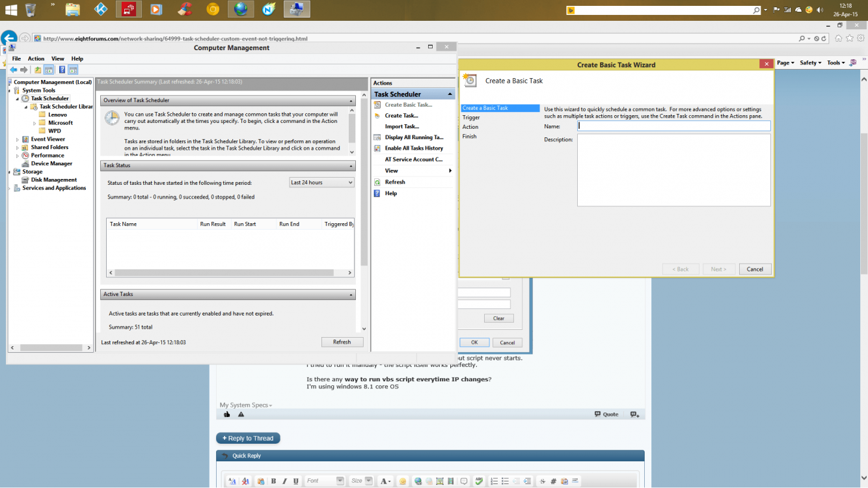The image size is (868, 488).
Task: Click the Bing search box on the taskbar
Action: coord(664,10)
